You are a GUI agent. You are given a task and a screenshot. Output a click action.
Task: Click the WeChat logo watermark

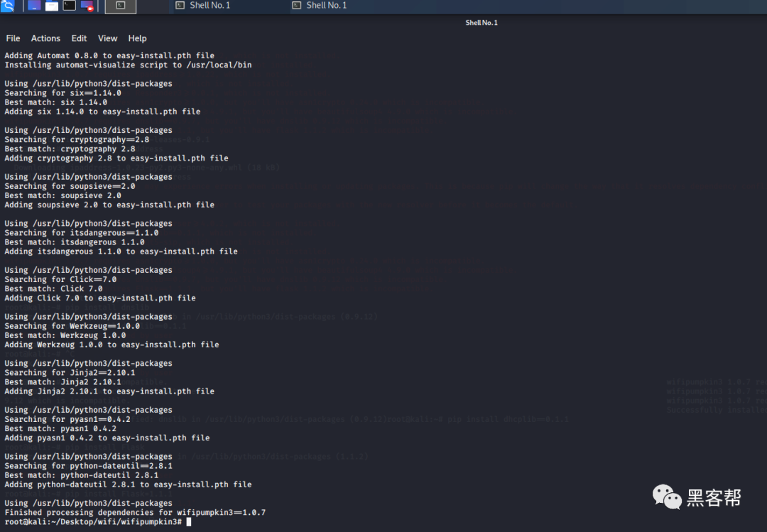click(x=667, y=496)
